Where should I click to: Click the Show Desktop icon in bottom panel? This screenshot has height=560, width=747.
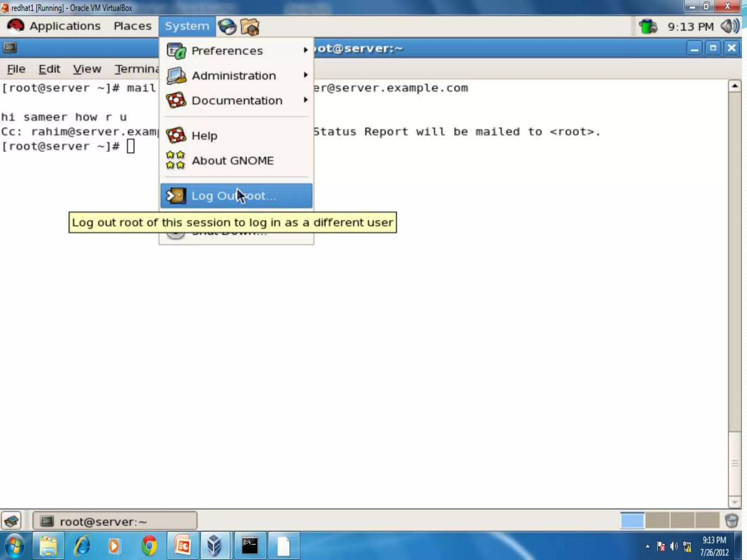pos(11,521)
